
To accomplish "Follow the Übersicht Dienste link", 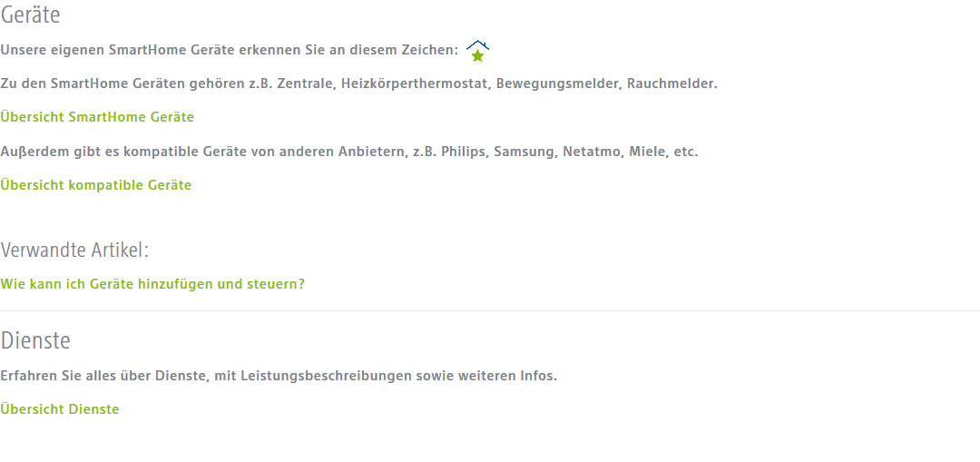I will pyautogui.click(x=60, y=409).
